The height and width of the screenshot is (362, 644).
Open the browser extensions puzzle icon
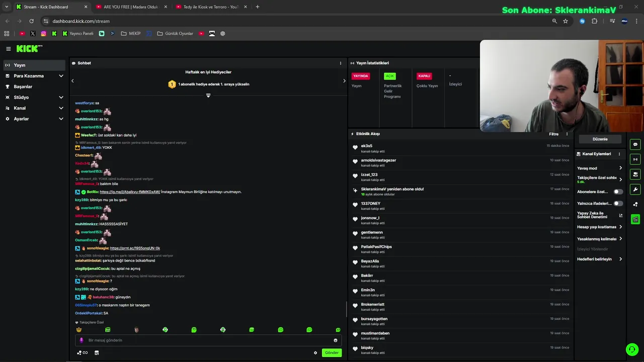(x=594, y=21)
